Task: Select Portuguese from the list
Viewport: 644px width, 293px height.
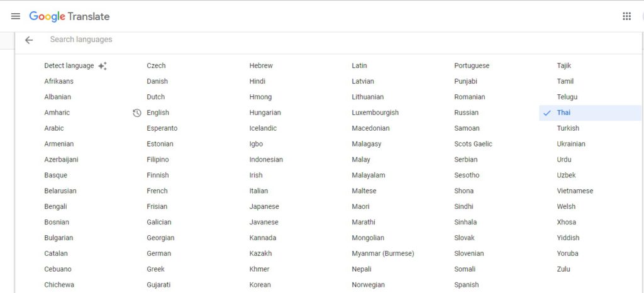Action: tap(472, 66)
